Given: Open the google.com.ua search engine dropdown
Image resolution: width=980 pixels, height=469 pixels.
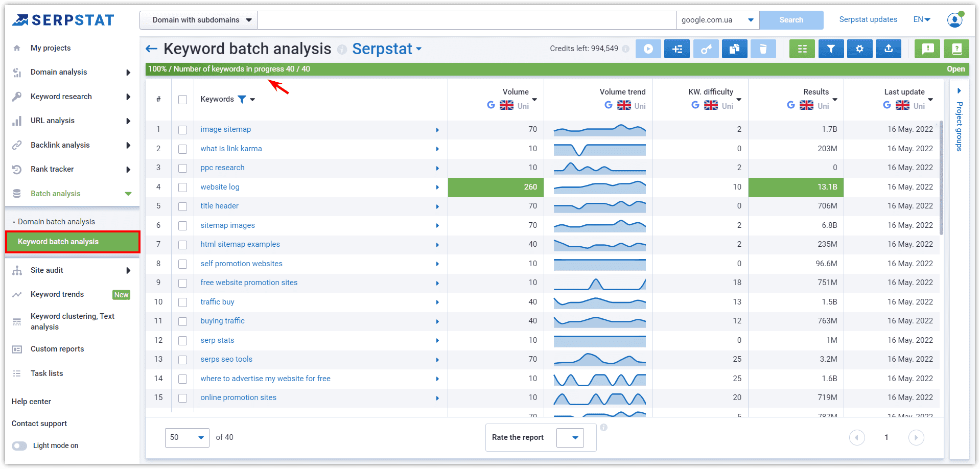Looking at the screenshot, I should tap(718, 20).
